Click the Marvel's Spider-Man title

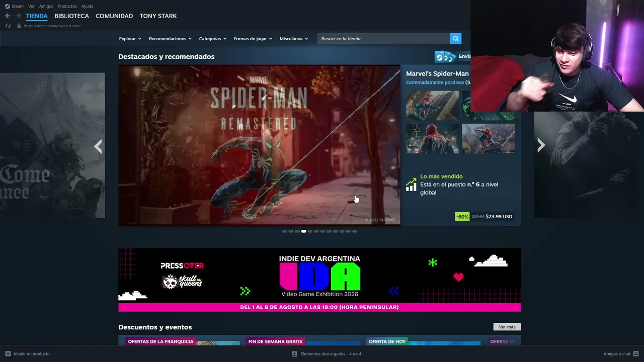pyautogui.click(x=437, y=73)
